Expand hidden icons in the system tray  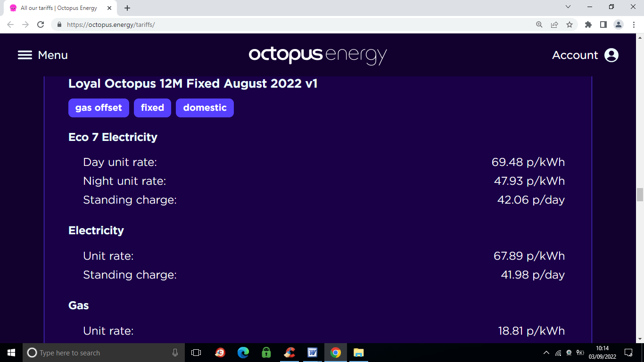[x=546, y=352]
